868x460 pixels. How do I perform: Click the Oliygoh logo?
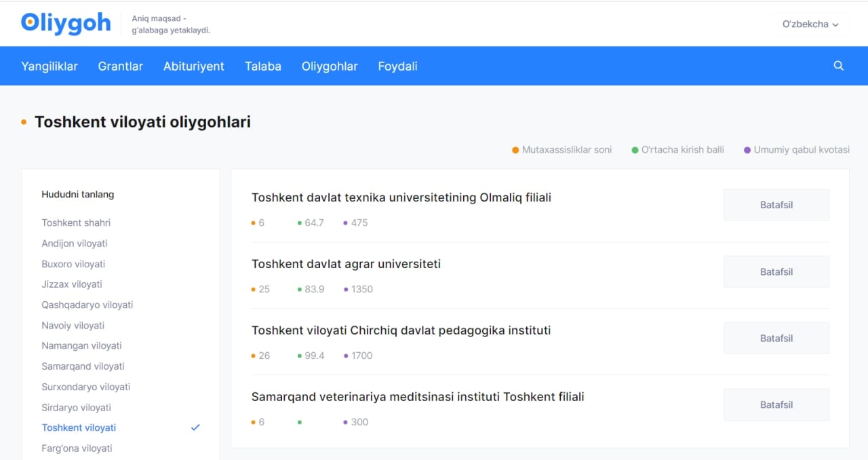pyautogui.click(x=66, y=24)
